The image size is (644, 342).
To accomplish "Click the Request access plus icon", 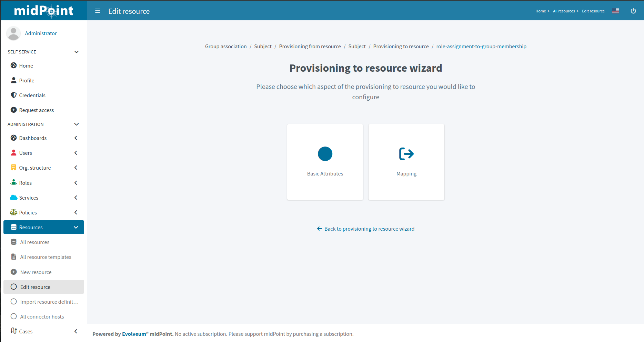I will click(x=14, y=110).
